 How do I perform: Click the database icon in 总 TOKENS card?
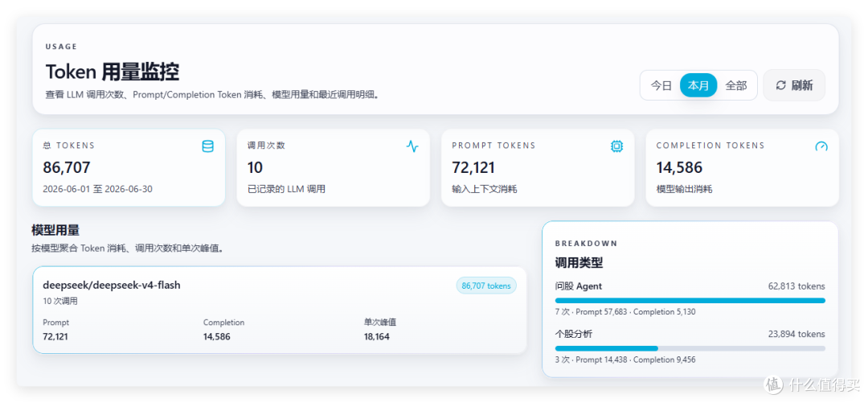(207, 146)
